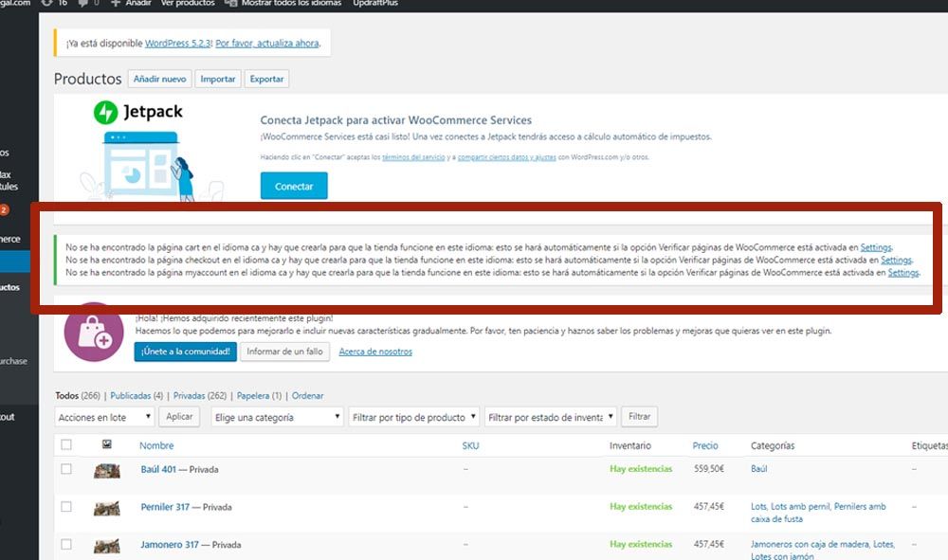Open WordPress 5.2.3 link
948x560 pixels.
pyautogui.click(x=178, y=44)
